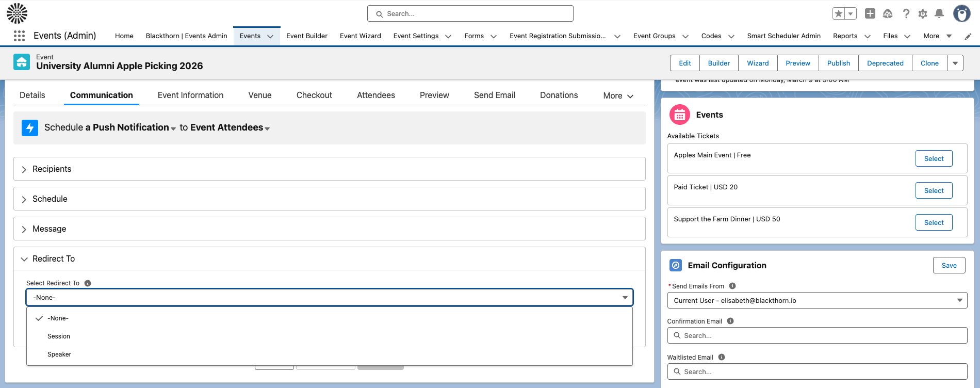Click the Help question mark icon
Screen dimensions: 980x388
click(906, 14)
